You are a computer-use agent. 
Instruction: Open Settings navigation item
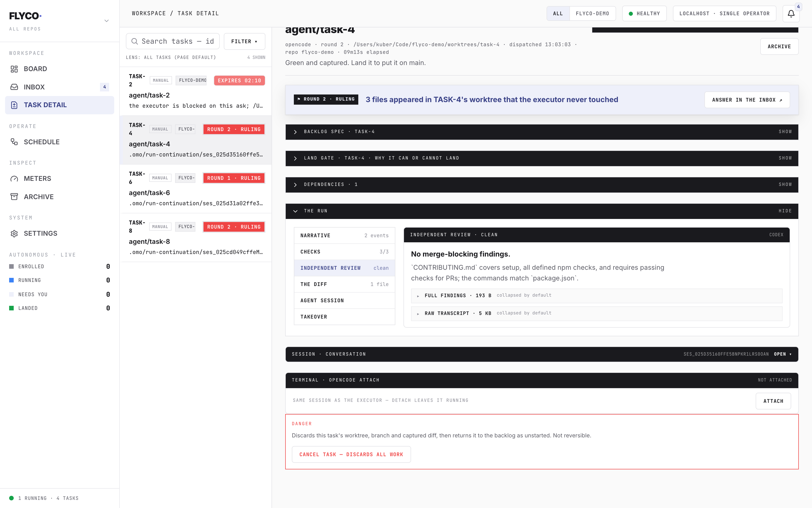pos(59,233)
